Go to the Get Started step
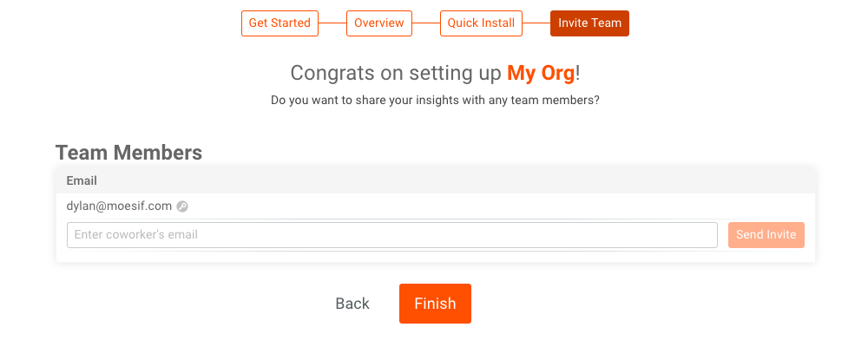 [279, 23]
